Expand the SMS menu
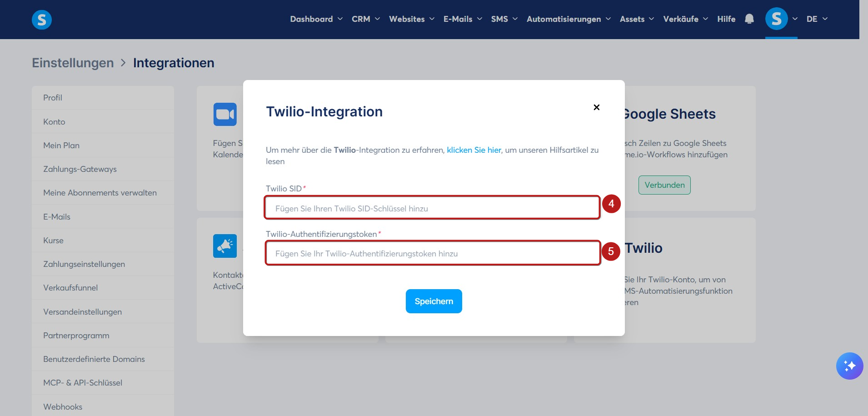The width and height of the screenshot is (868, 416). coord(504,19)
